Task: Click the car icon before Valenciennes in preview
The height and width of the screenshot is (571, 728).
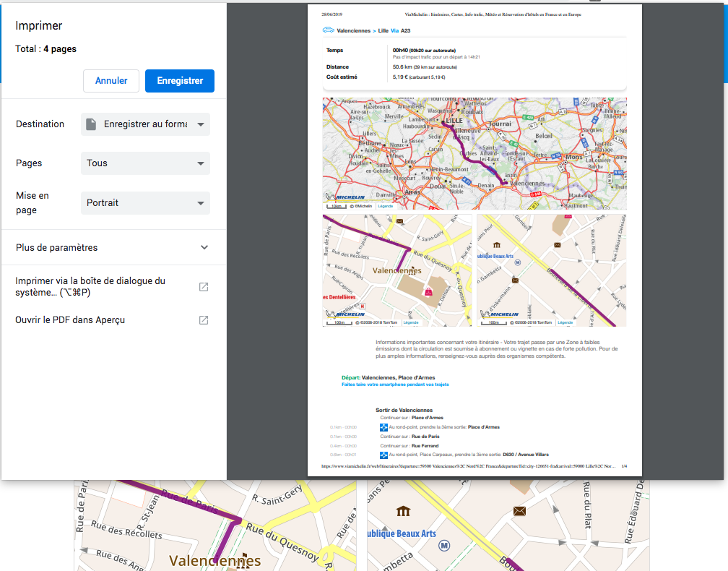Action: point(328,30)
